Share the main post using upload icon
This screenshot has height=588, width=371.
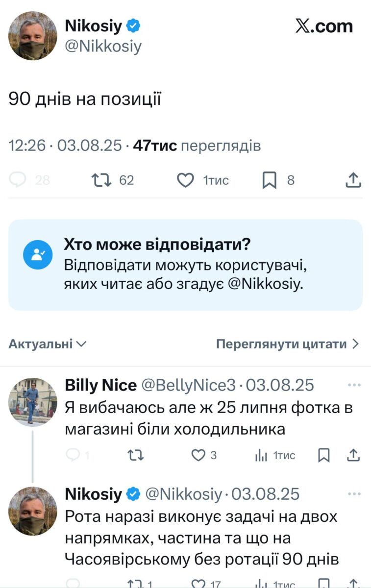[x=353, y=181]
